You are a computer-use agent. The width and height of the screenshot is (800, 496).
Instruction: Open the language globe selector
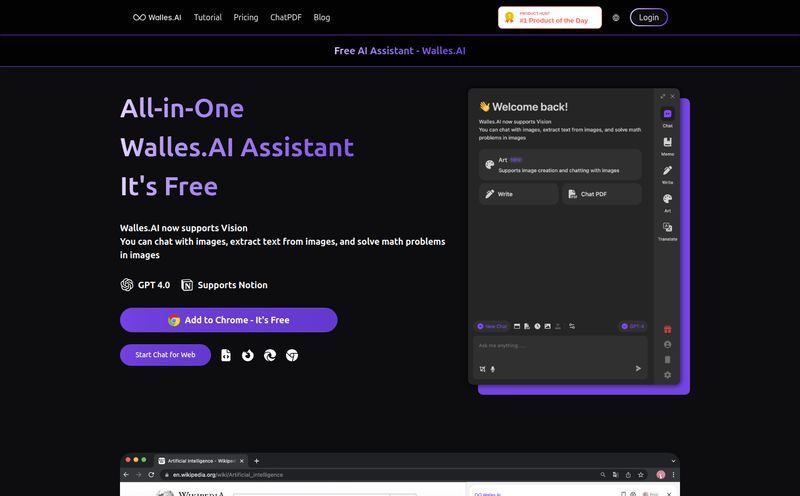tap(616, 17)
